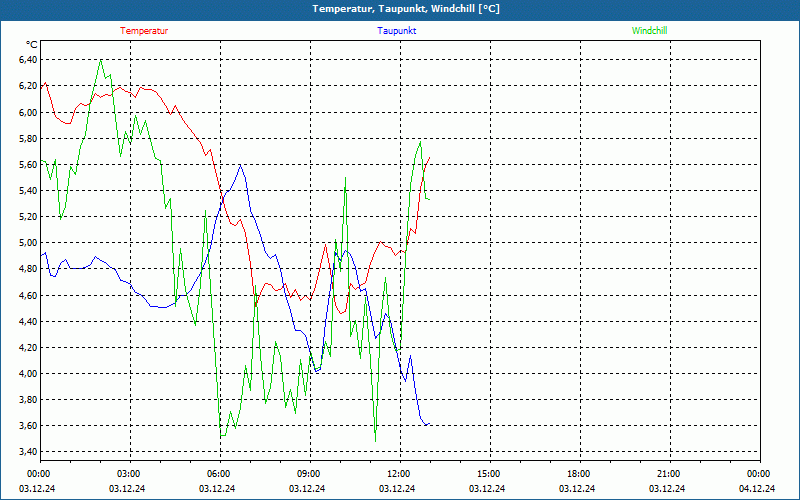This screenshot has height=500, width=800.
Task: Click the 5,40 y-axis value
Action: tap(28, 190)
